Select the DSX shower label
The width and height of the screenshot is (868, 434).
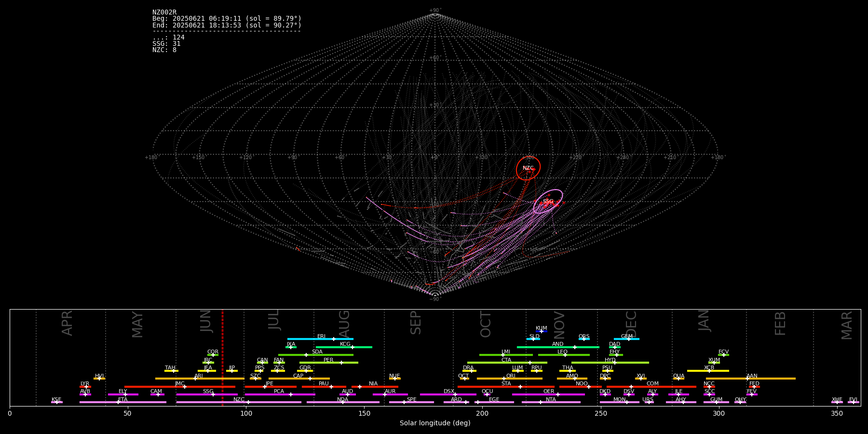click(449, 392)
